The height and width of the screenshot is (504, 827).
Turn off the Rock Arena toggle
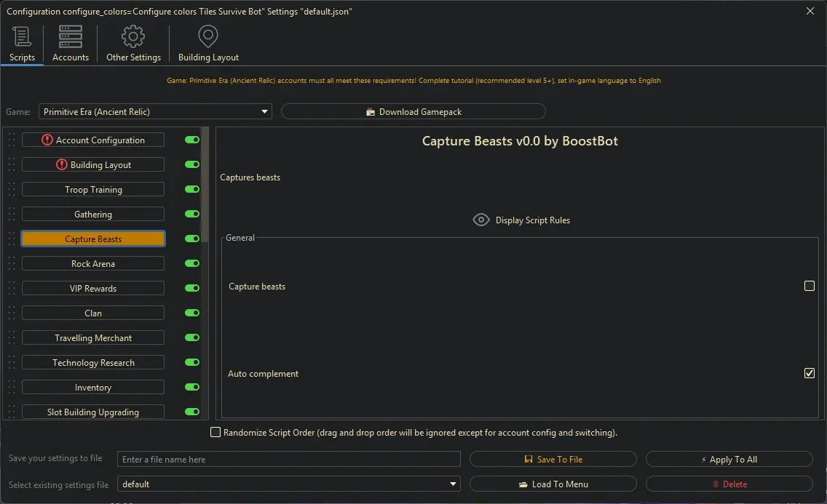[x=192, y=263]
